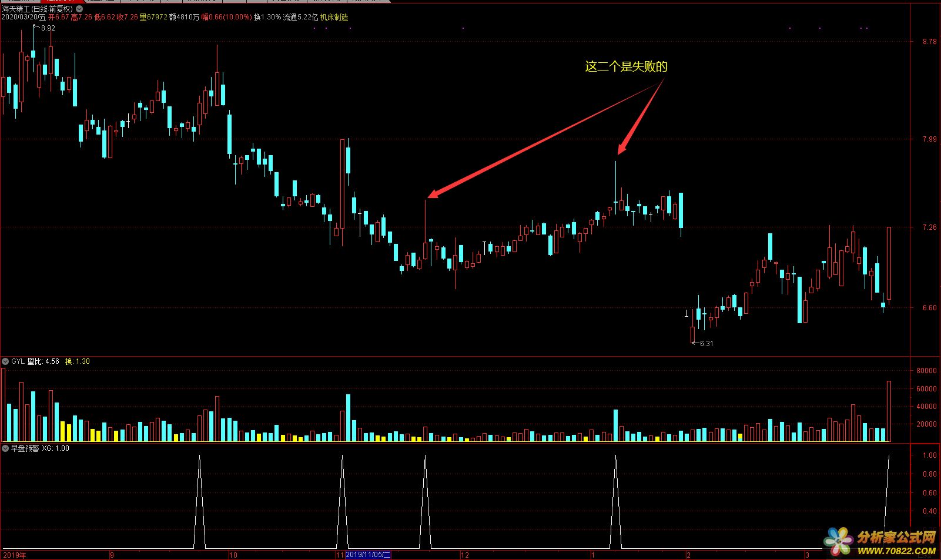The image size is (941, 560).
Task: Click the tallest rightmost red volume bar
Action: [x=889, y=411]
